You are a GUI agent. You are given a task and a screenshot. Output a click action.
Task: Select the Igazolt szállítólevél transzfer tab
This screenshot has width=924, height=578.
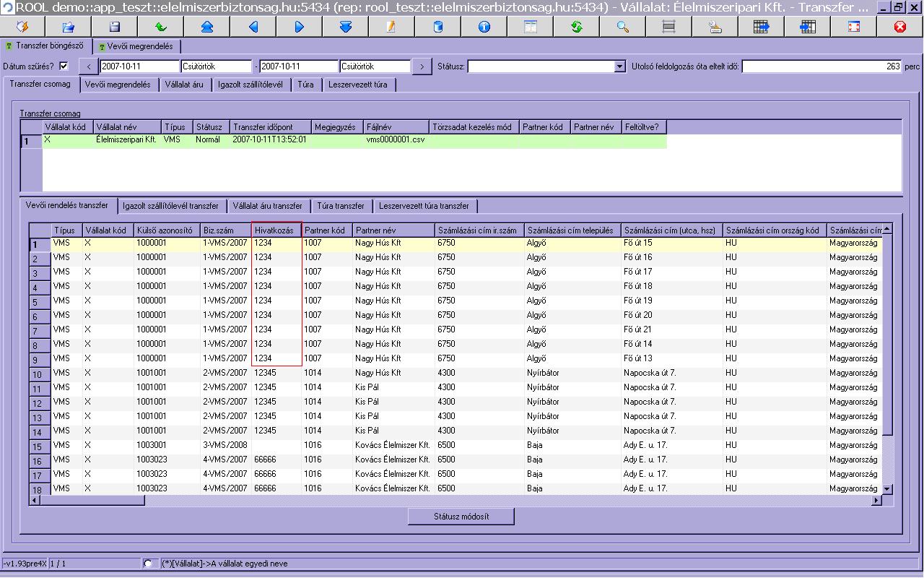tap(171, 206)
